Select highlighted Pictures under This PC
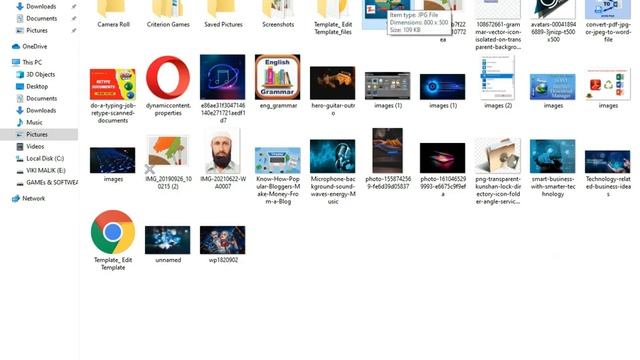The image size is (640, 360). (x=39, y=134)
